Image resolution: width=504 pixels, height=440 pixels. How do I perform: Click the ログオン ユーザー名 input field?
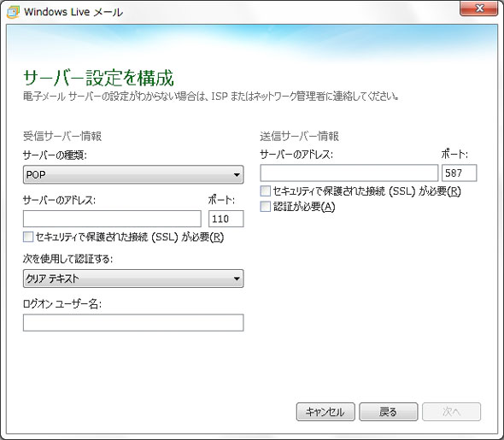(x=133, y=323)
